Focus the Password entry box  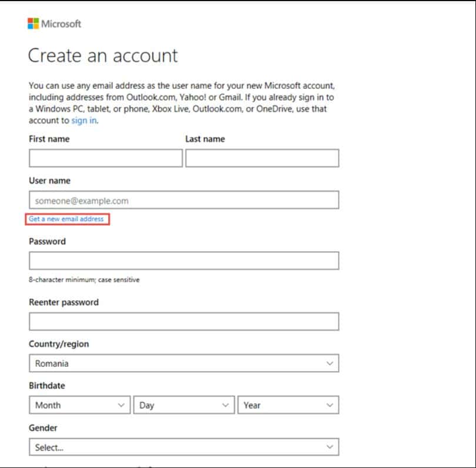(184, 260)
